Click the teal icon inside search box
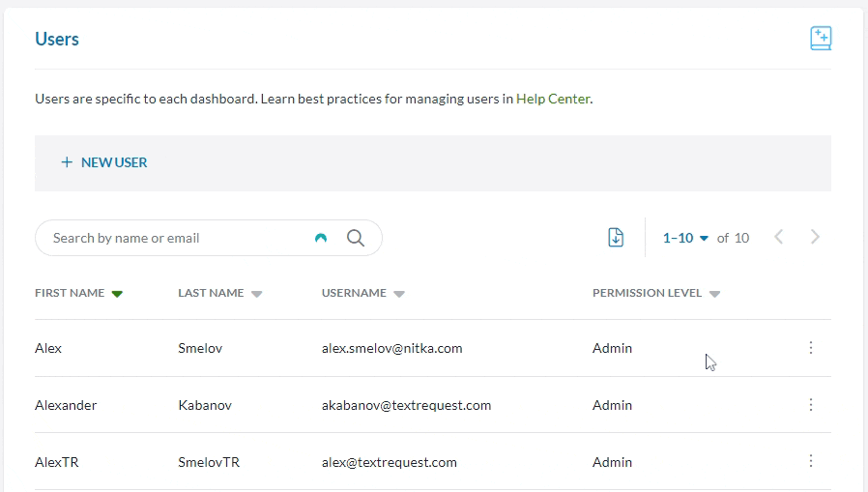The image size is (868, 492). click(321, 238)
